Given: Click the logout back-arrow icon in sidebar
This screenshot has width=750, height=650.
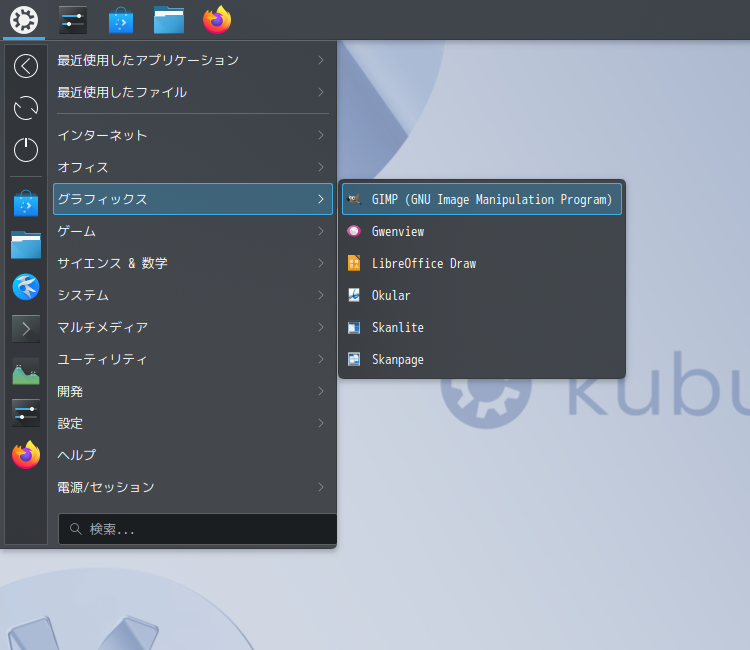Looking at the screenshot, I should tap(26, 66).
